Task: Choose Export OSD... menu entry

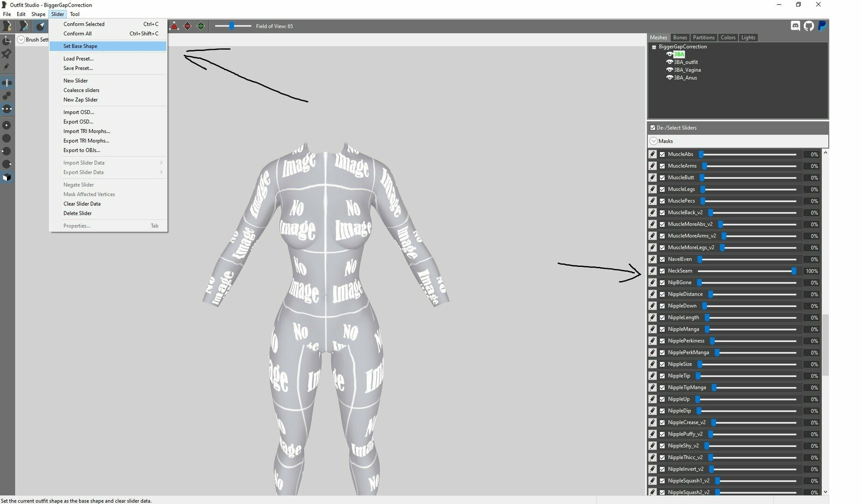Action: pyautogui.click(x=108, y=122)
